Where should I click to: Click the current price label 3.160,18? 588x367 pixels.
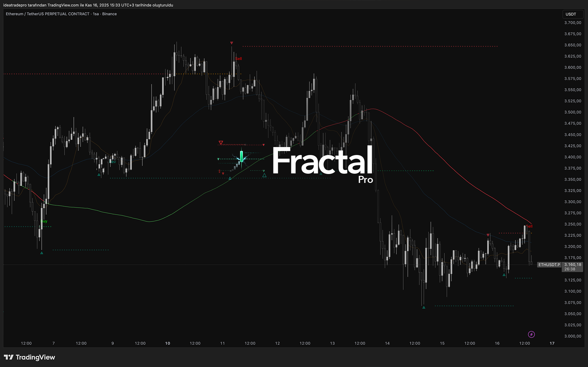[572, 265]
